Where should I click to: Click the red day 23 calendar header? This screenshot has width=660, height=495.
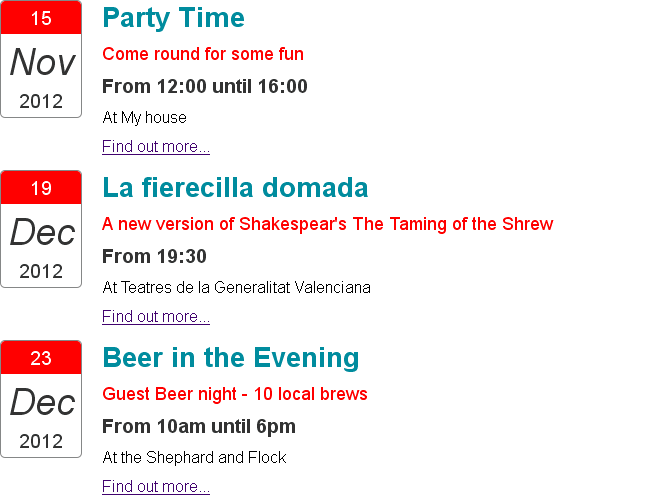pos(41,358)
